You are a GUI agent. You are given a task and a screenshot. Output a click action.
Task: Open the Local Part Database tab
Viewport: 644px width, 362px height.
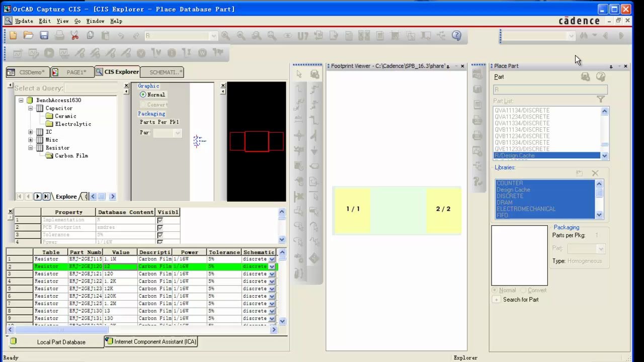coord(56,342)
